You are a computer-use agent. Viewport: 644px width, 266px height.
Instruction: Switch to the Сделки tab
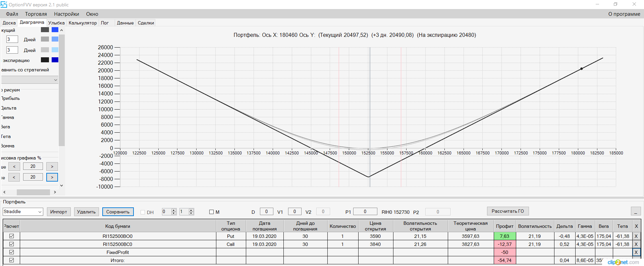146,23
